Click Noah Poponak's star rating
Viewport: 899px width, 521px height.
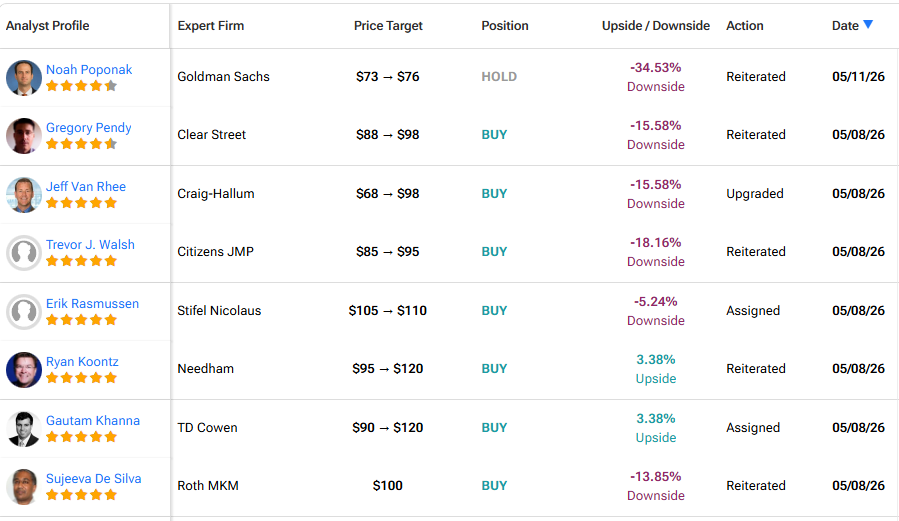click(81, 86)
